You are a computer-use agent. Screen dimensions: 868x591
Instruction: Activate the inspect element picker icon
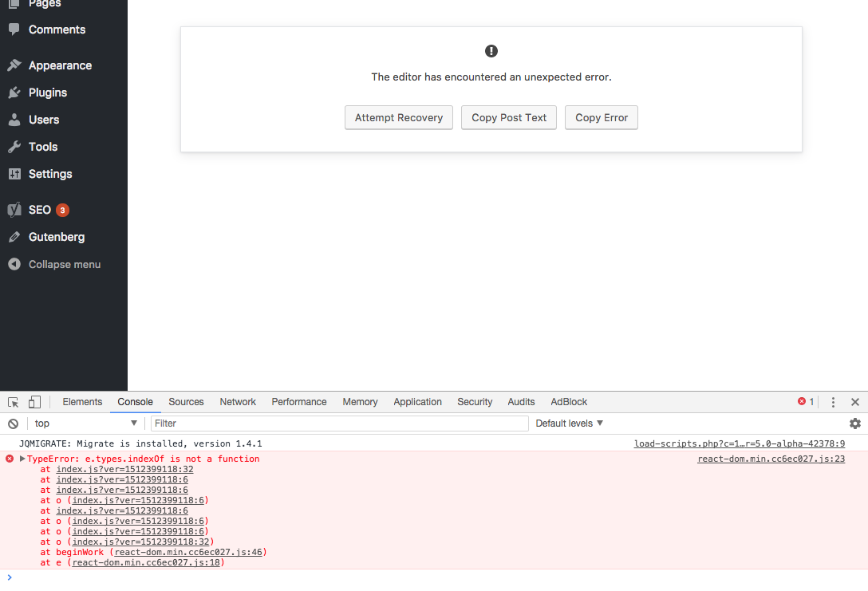click(x=14, y=402)
